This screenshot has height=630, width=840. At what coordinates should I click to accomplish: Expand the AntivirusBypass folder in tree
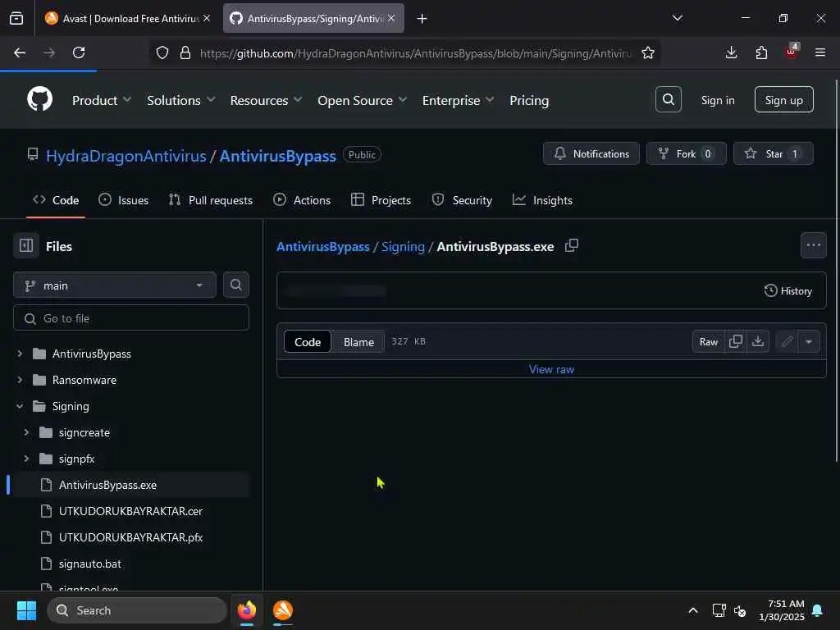coord(20,354)
